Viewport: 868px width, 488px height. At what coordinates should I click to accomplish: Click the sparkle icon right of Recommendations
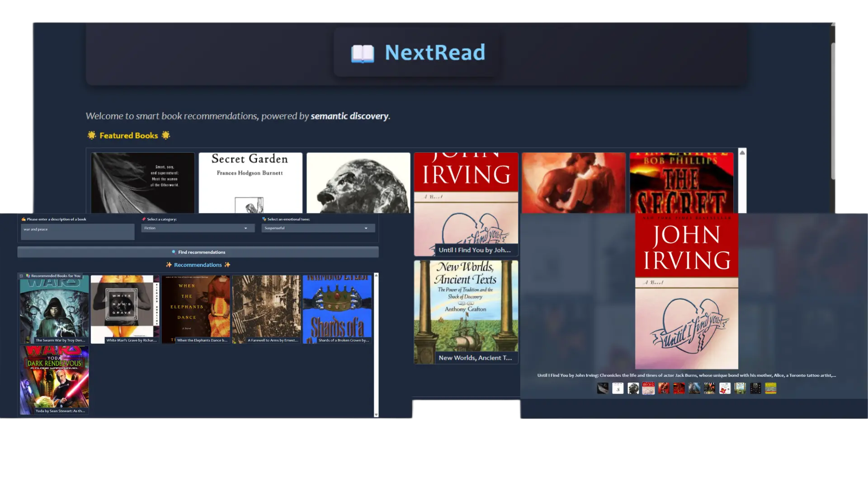[x=227, y=265]
